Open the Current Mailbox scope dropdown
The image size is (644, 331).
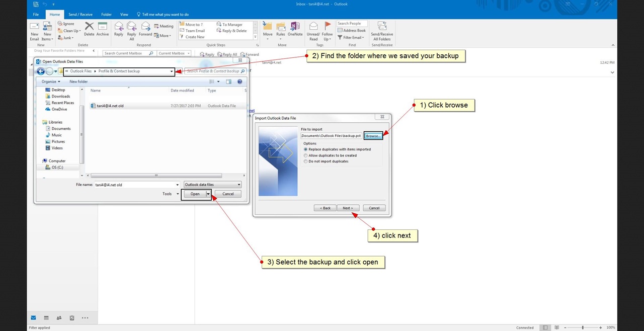(x=174, y=53)
